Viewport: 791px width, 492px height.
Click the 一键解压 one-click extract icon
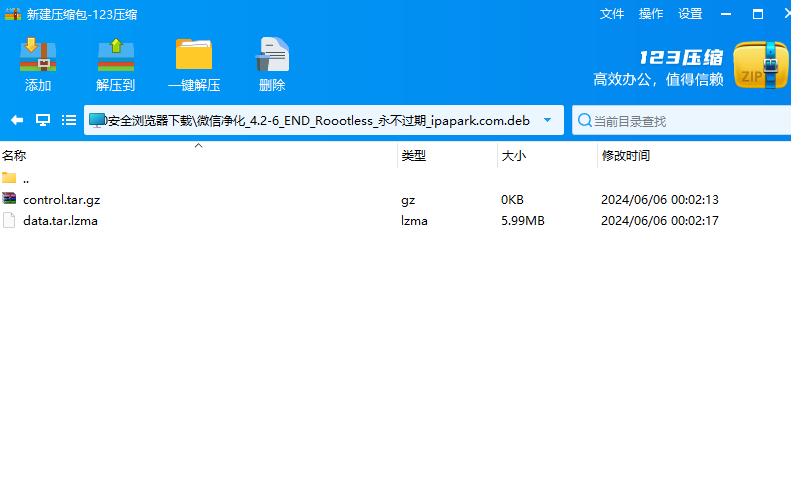pos(194,54)
